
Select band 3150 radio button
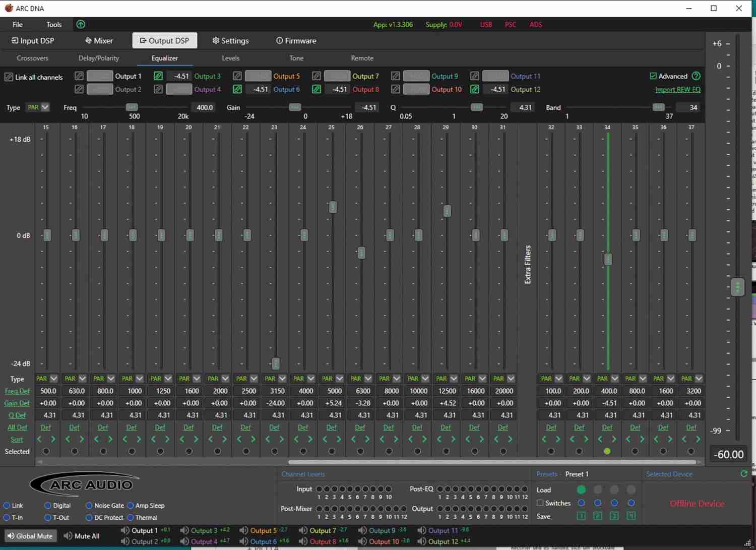coord(275,451)
